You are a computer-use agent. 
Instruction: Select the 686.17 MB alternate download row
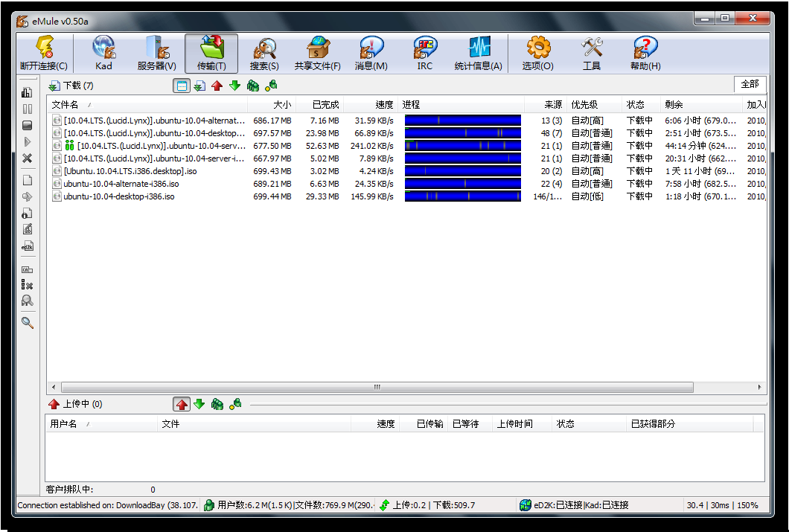pos(406,121)
